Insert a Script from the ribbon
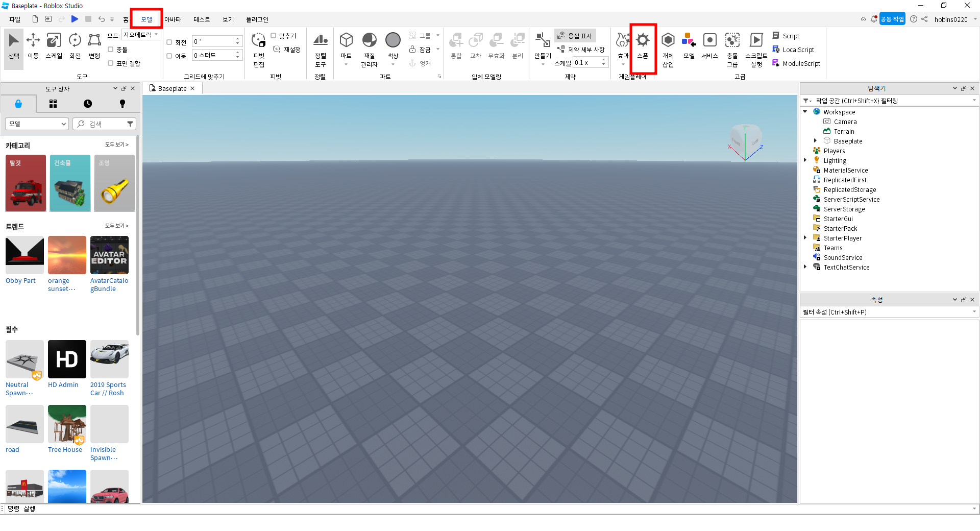980x531 pixels. (x=786, y=36)
